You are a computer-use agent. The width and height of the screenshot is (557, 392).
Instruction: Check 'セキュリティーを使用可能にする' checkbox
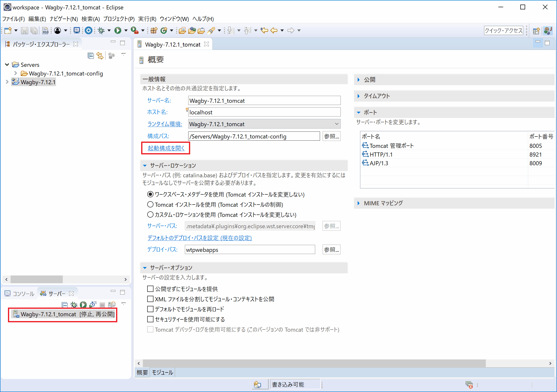tap(150, 319)
